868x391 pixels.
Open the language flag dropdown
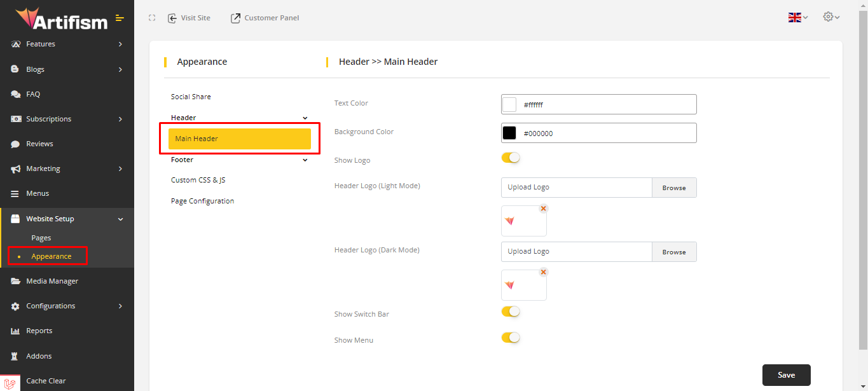(797, 18)
